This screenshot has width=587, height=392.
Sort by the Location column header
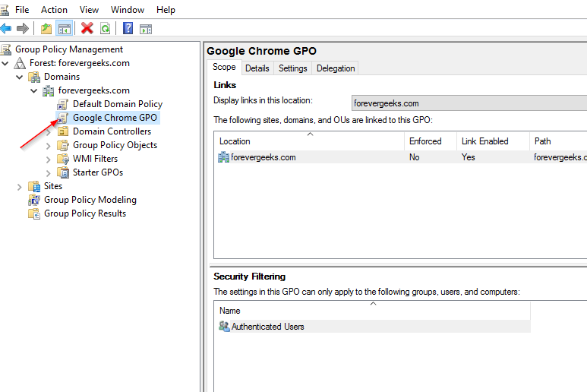click(x=309, y=141)
